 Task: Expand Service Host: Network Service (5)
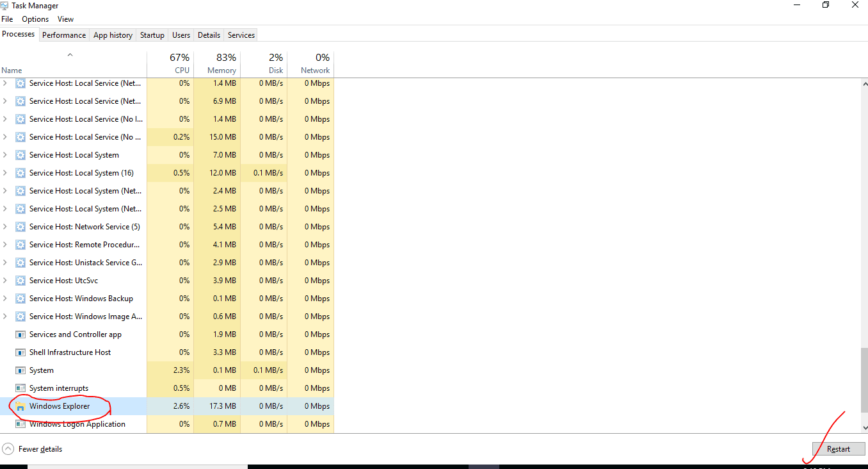pyautogui.click(x=5, y=227)
